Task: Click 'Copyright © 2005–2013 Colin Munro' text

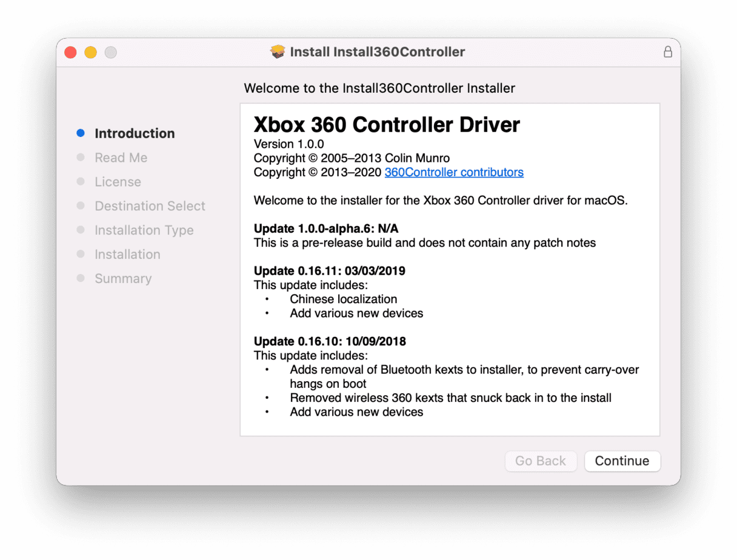Action: [x=352, y=158]
